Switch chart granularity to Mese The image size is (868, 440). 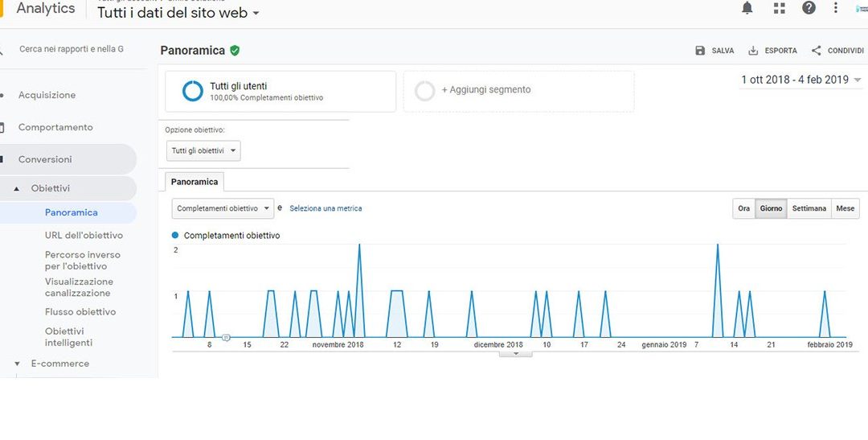click(x=845, y=208)
